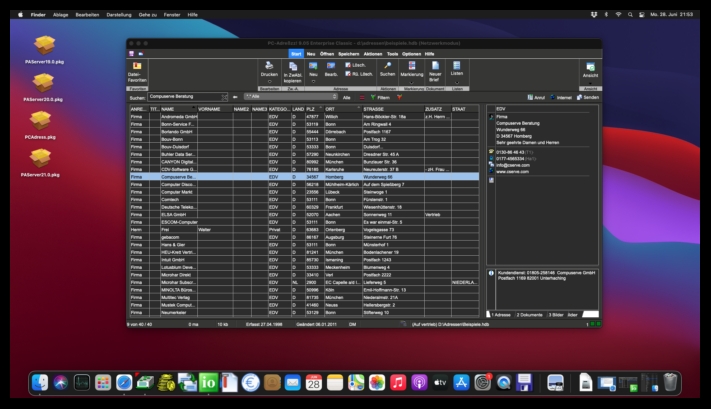711x409 pixels.
Task: Open PCAdress.pkg desktop file
Action: pyautogui.click(x=40, y=125)
